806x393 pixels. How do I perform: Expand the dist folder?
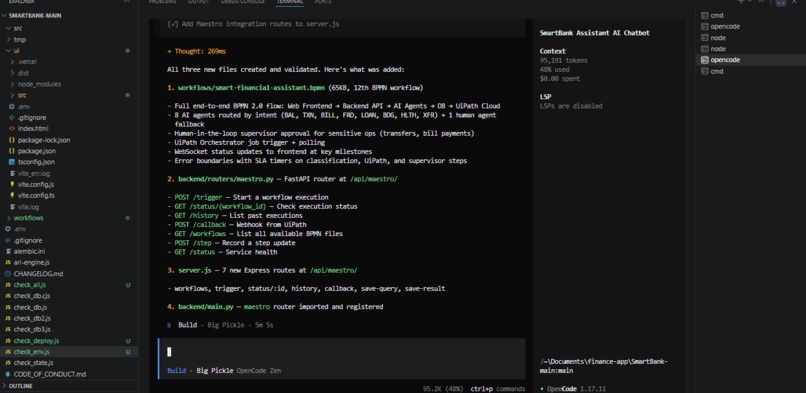tap(23, 73)
